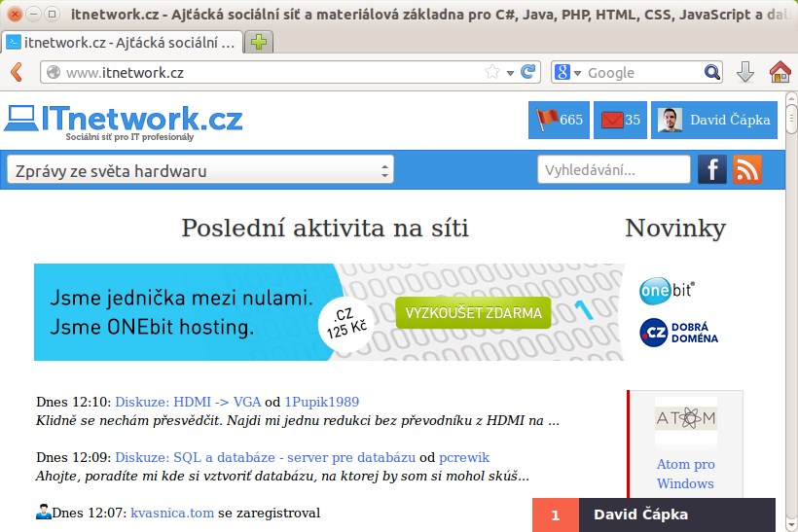Open the Google search engine selector dropdown
The image size is (798, 532).
click(x=567, y=72)
